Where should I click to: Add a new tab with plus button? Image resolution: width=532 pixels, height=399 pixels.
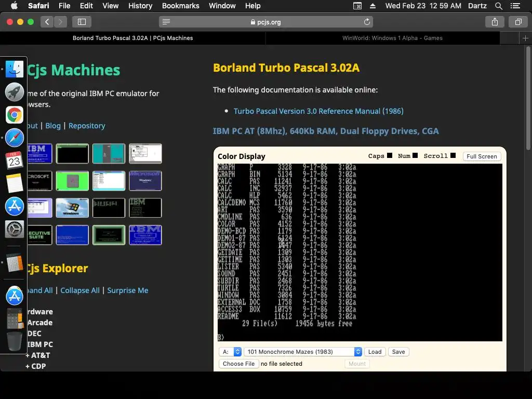[525, 38]
